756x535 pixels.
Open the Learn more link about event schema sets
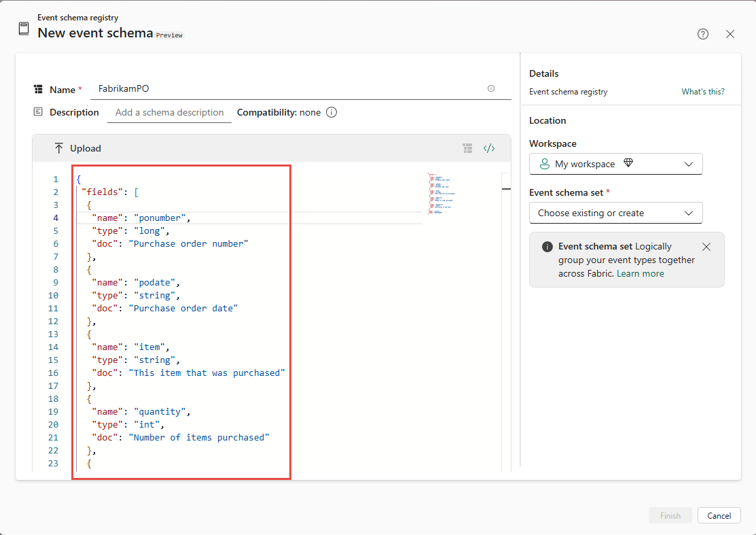641,273
